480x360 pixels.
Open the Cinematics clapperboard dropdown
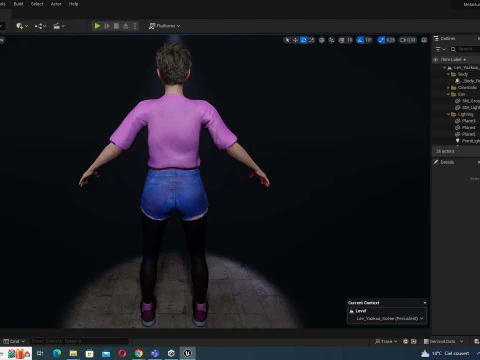(59, 26)
